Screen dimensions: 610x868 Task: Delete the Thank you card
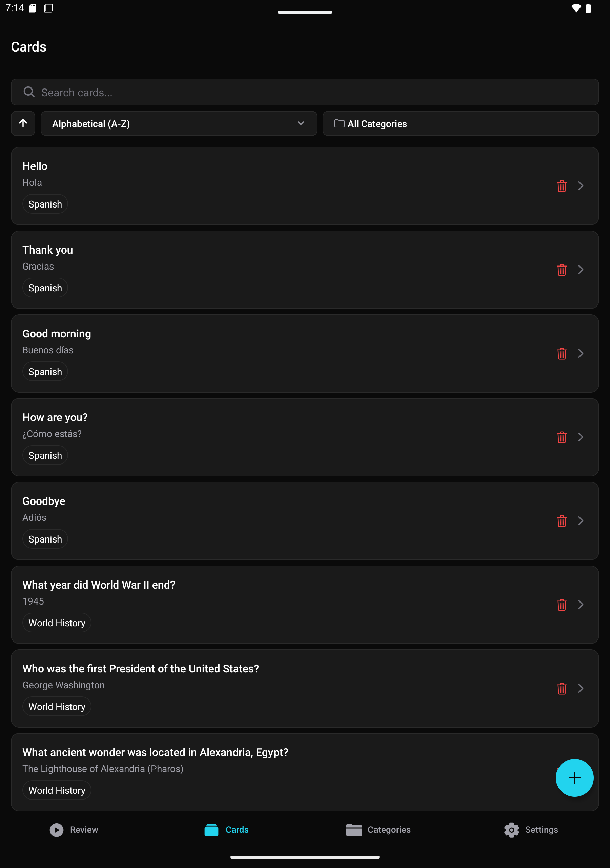tap(562, 270)
